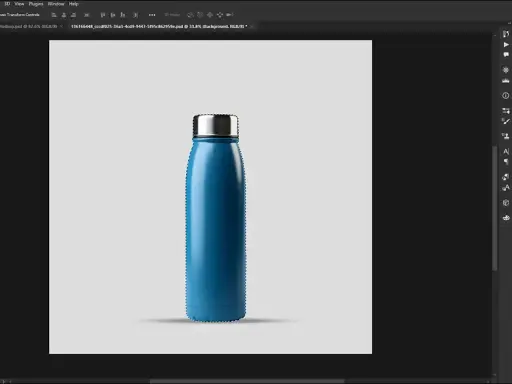Align top edges in options bar
The width and height of the screenshot is (512, 384).
coord(103,15)
